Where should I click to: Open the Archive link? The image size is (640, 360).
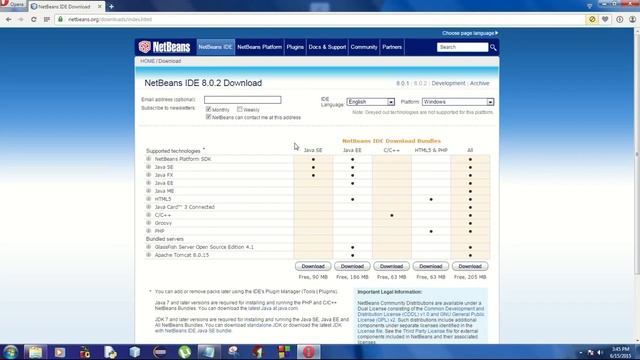[480, 83]
